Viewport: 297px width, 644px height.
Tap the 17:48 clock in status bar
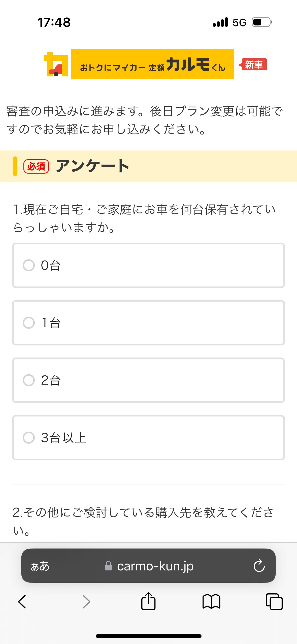click(x=54, y=22)
